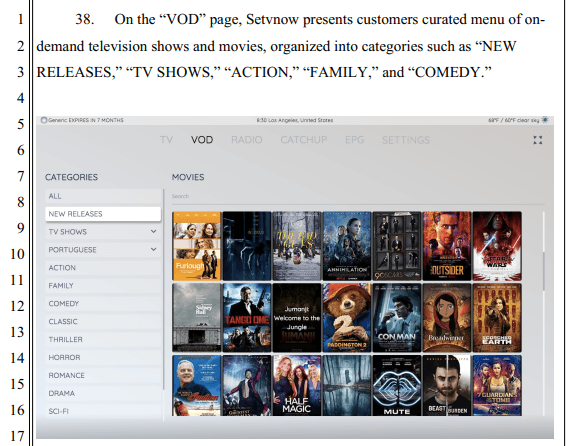Screen dimensions: 578x446
Task: Click the Los Angeles time label
Action: coord(295,120)
